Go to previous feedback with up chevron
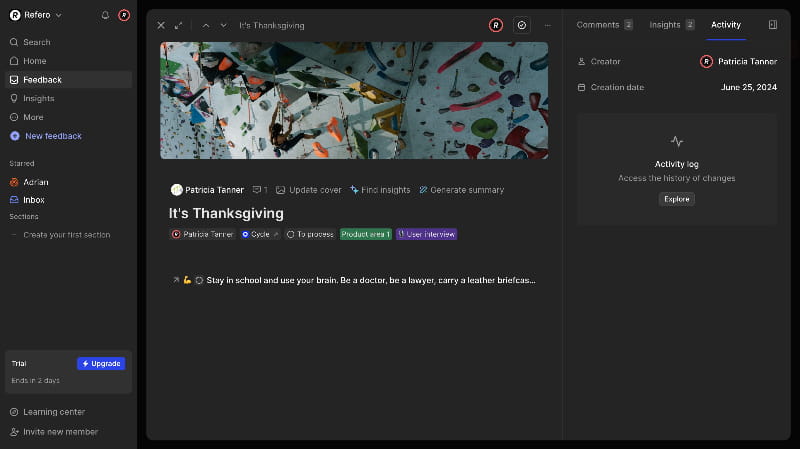 206,26
